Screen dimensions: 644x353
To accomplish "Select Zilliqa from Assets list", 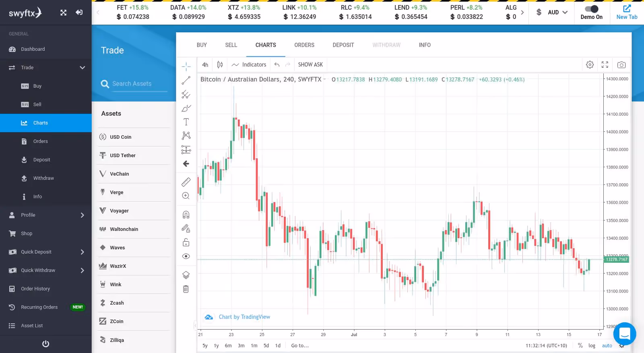I will click(134, 340).
